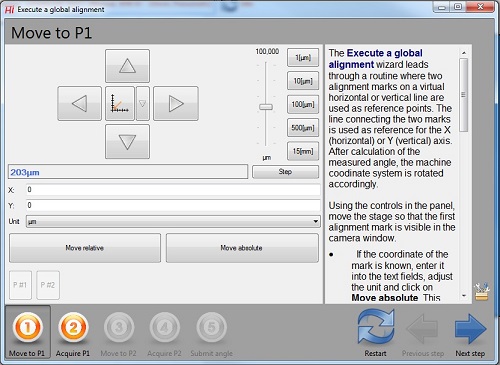Click the tools settings icon beside help panel

tap(482, 292)
